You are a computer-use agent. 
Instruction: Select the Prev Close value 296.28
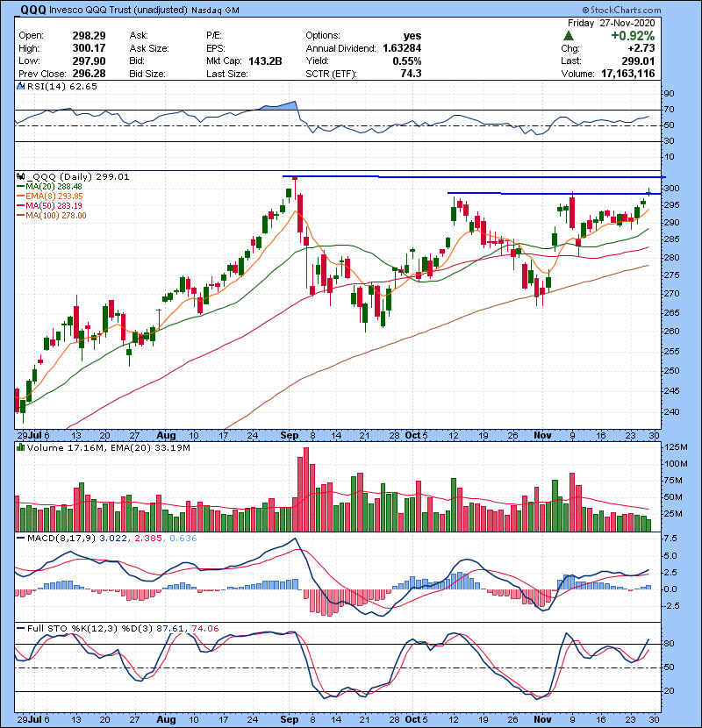(89, 74)
